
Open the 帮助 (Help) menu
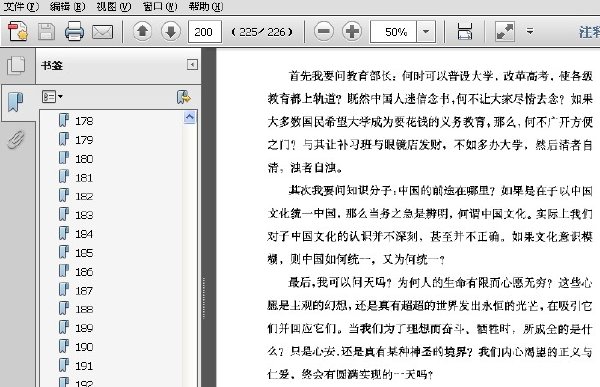[x=206, y=7]
